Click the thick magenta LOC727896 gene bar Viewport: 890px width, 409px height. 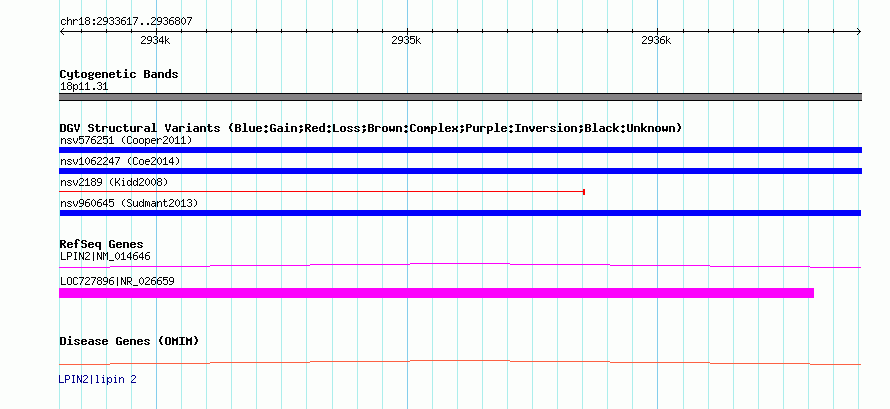(x=436, y=293)
